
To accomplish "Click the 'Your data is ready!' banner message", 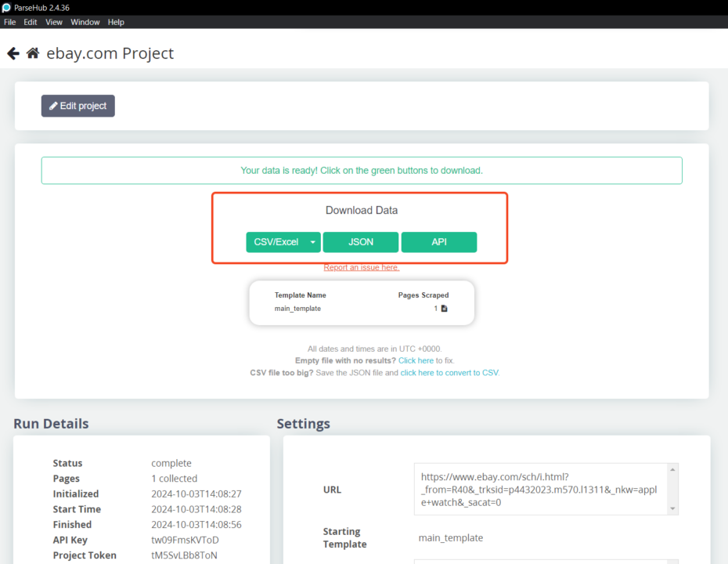I will 362,171.
